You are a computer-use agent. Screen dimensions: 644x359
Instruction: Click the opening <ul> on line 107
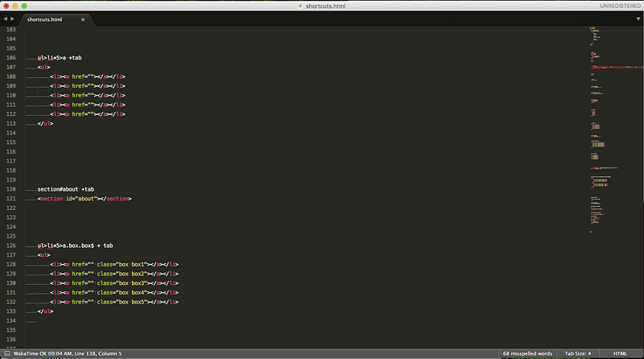(43, 68)
